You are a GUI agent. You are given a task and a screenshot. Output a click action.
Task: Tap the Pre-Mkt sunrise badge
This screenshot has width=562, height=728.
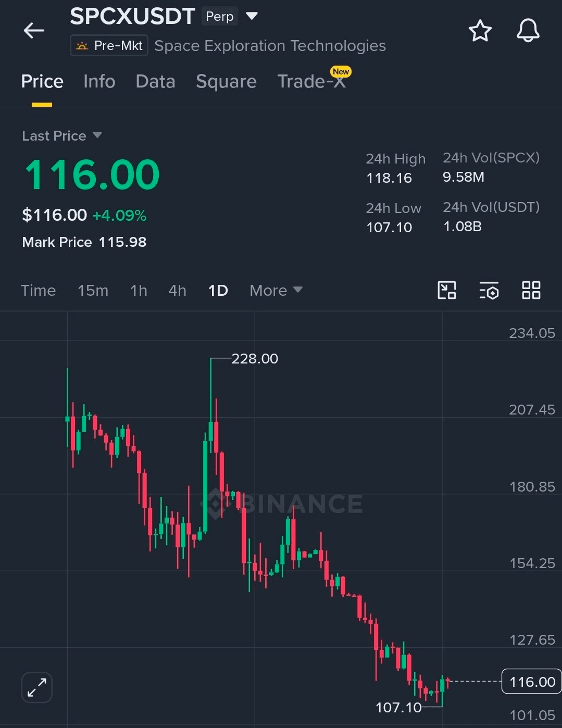109,46
